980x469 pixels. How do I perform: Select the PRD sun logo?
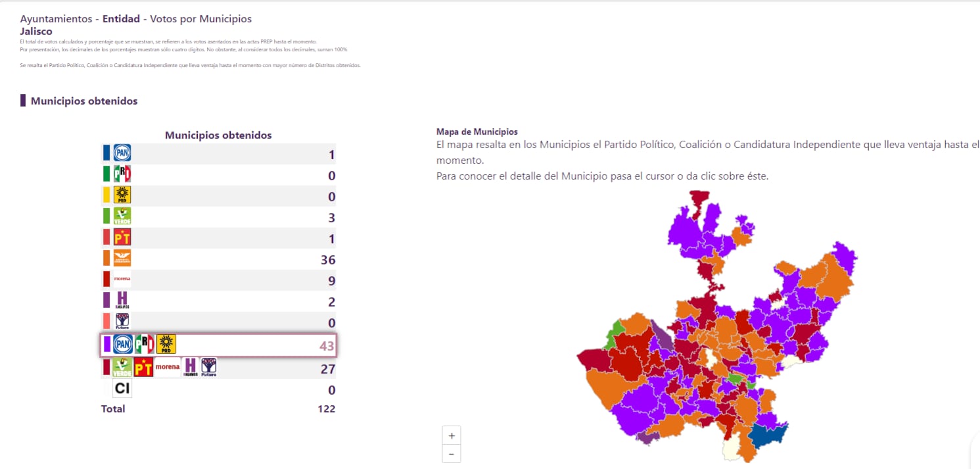coord(124,195)
